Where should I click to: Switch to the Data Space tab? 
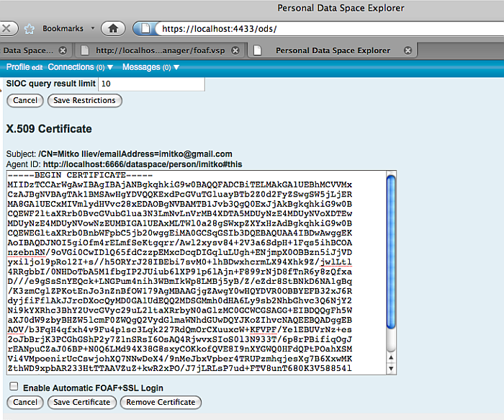tap(29, 50)
